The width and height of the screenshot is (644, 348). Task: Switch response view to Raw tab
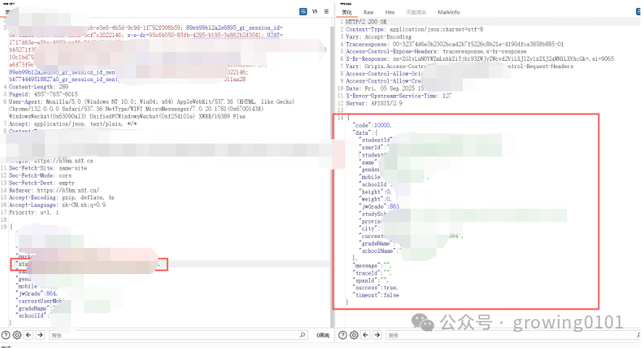(368, 12)
